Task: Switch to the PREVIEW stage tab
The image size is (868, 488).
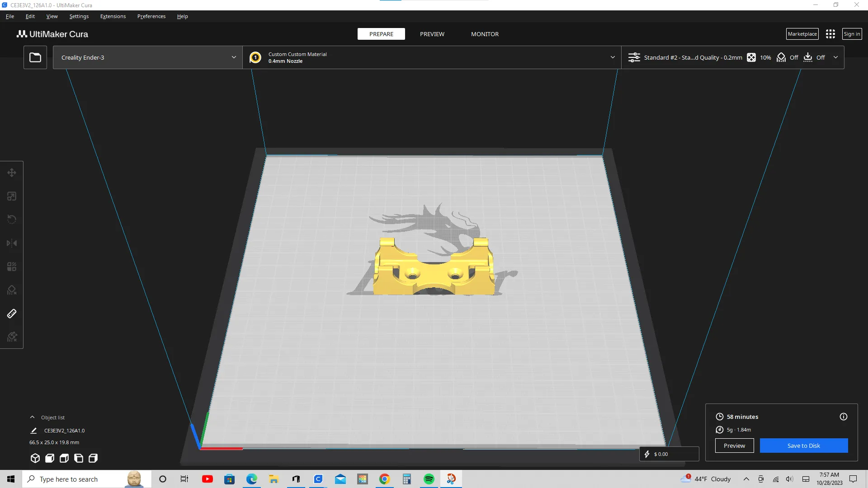Action: 432,34
